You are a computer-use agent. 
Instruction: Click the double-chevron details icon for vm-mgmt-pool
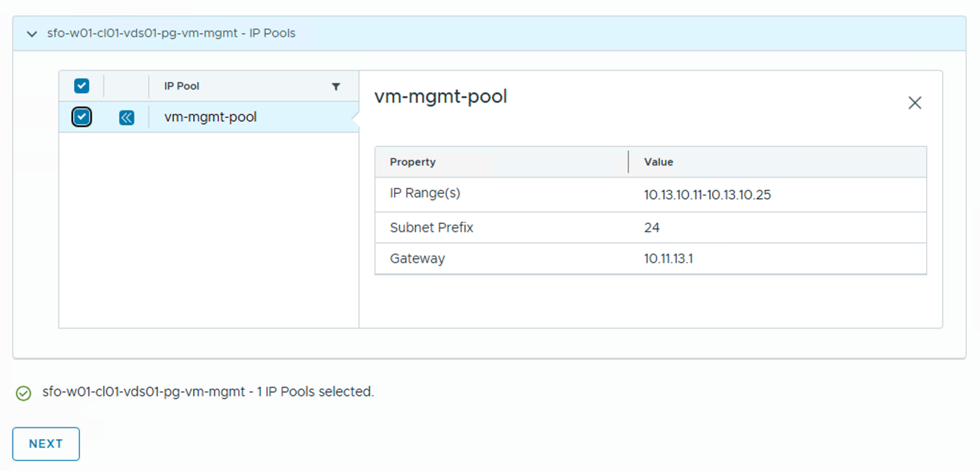[x=126, y=118]
